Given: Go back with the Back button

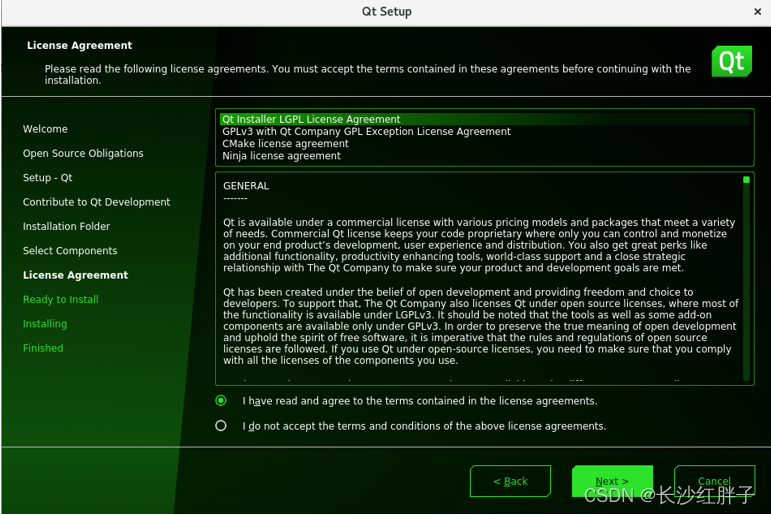Looking at the screenshot, I should coord(510,481).
